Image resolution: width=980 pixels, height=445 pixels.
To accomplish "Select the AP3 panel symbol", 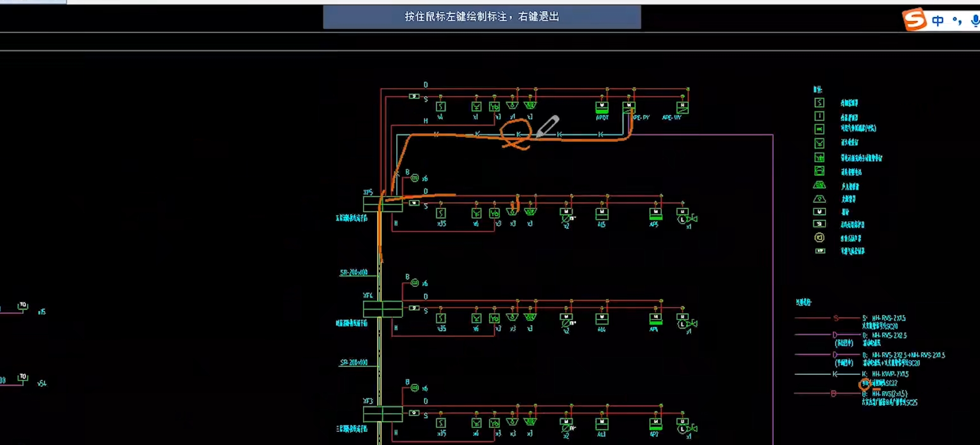I will tap(655, 424).
